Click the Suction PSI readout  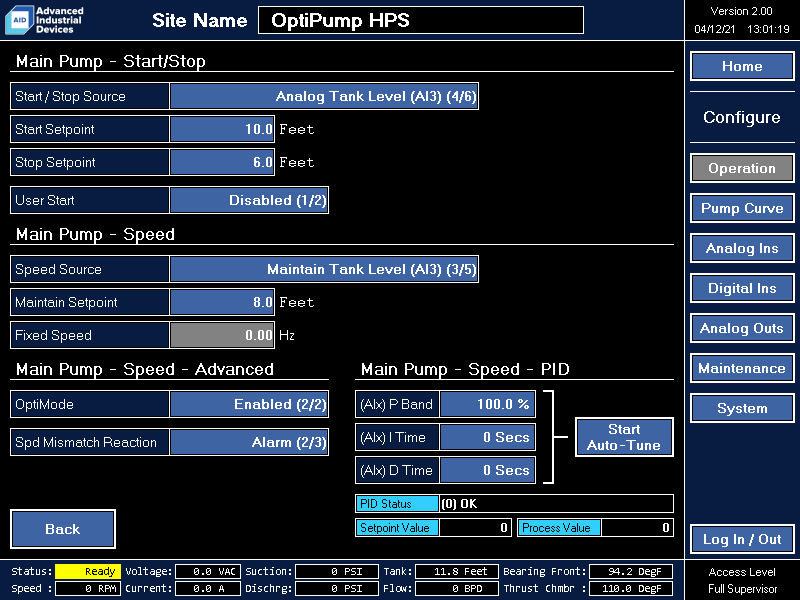click(x=337, y=571)
